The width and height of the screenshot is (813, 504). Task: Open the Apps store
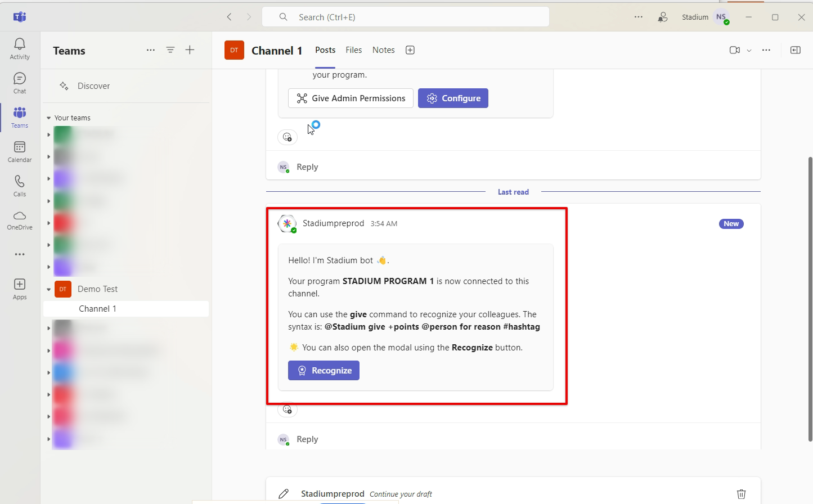point(20,289)
